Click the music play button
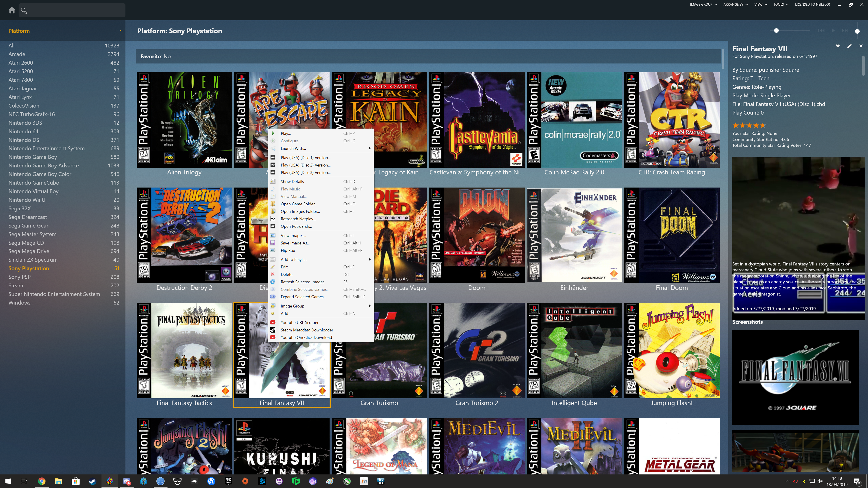Screen dimensions: 868x488 [x=833, y=31]
